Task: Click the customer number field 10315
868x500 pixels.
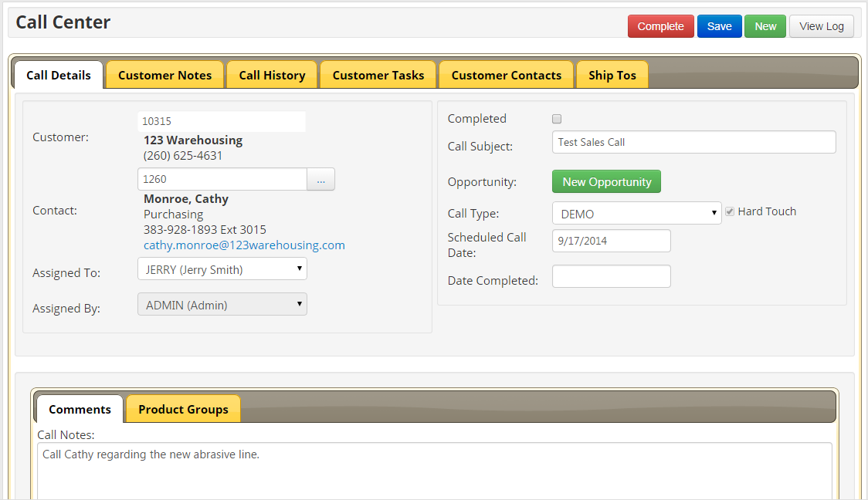Action: (222, 122)
